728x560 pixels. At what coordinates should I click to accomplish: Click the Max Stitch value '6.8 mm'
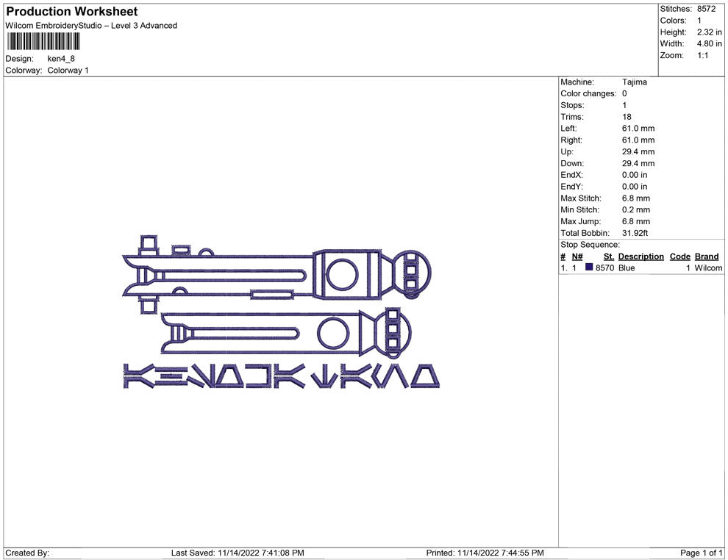[635, 198]
